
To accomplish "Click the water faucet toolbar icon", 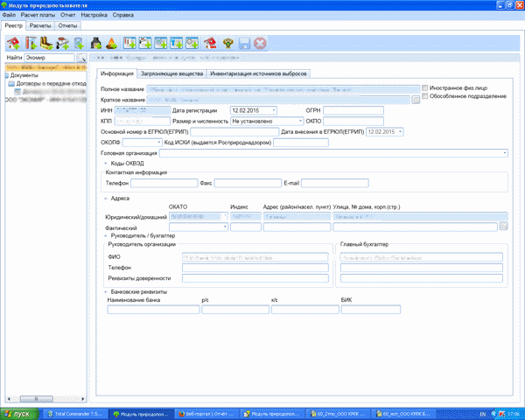I will pos(64,43).
